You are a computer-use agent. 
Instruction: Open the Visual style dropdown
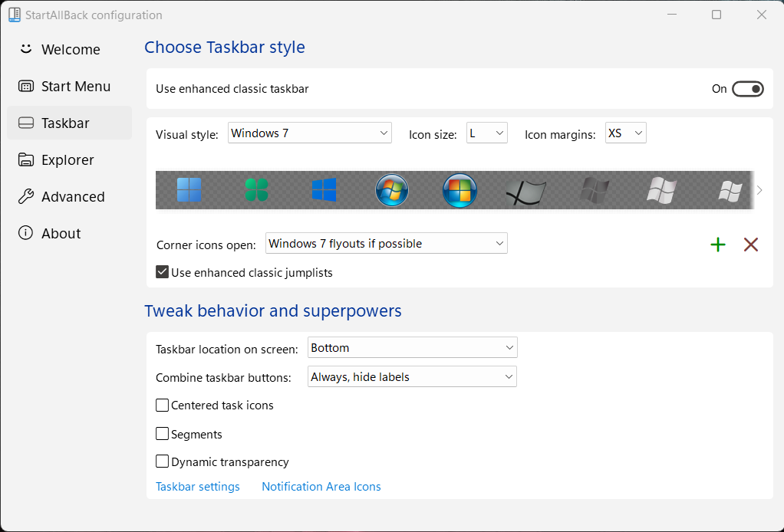(309, 133)
